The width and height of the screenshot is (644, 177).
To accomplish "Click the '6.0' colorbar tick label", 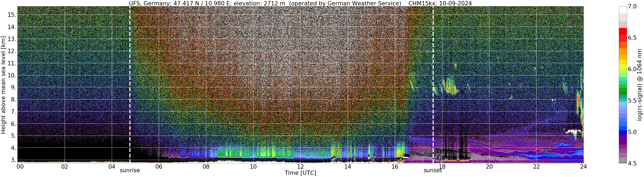I will (632, 69).
